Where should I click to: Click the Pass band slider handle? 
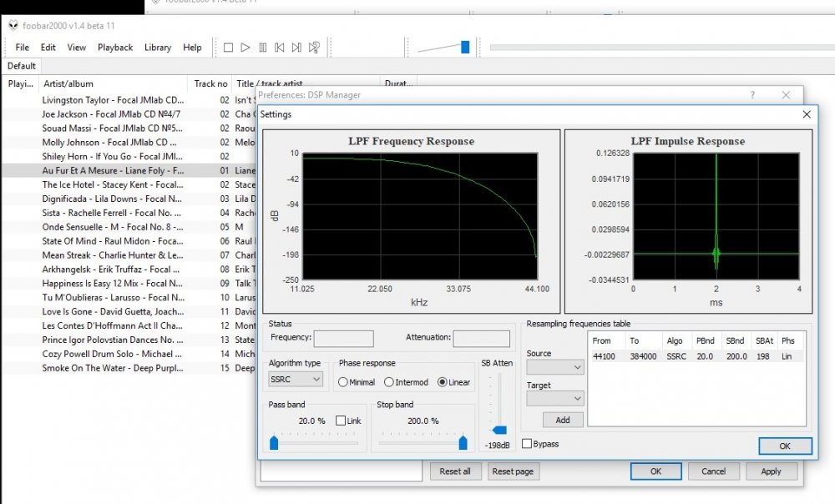point(274,442)
